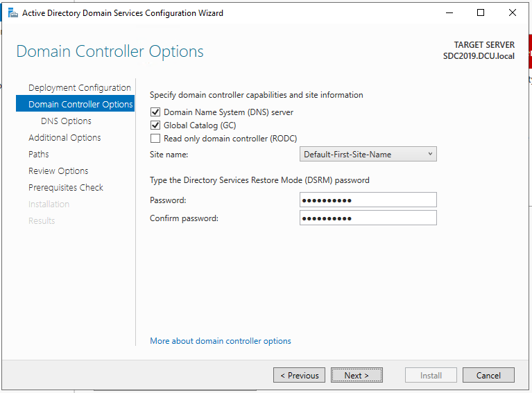Screen dimensions: 532x393
Task: Uncheck Domain Name System (DNS) server
Action: tap(155, 112)
